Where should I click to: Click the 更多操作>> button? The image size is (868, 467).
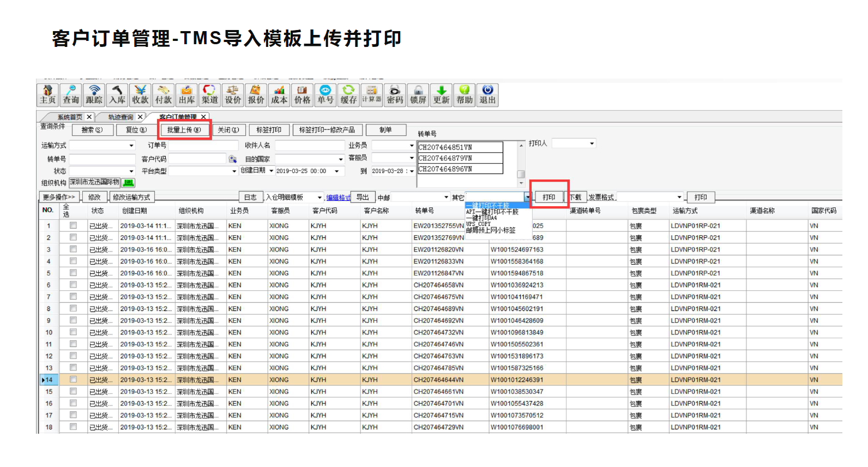click(59, 197)
